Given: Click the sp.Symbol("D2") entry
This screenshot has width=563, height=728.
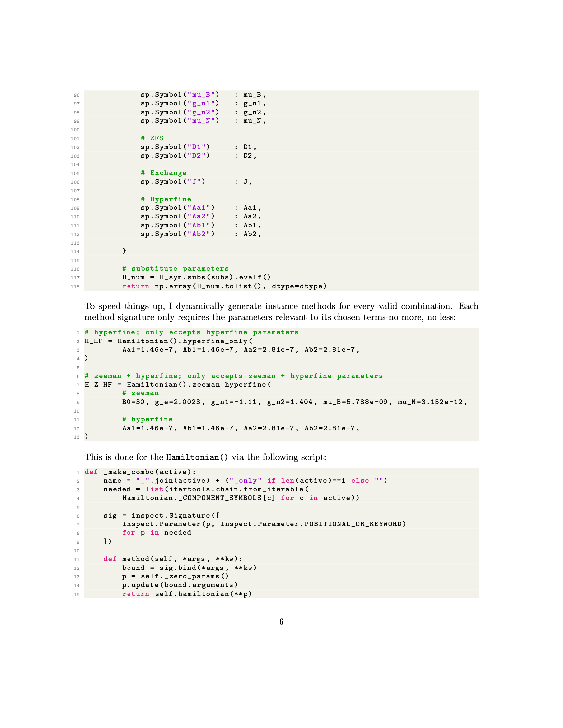Looking at the screenshot, I should click(175, 155).
